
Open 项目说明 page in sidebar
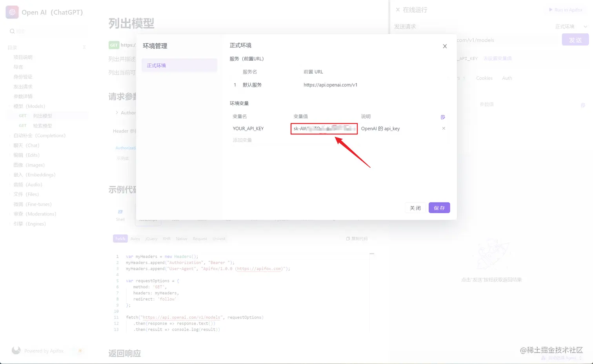tap(23, 57)
